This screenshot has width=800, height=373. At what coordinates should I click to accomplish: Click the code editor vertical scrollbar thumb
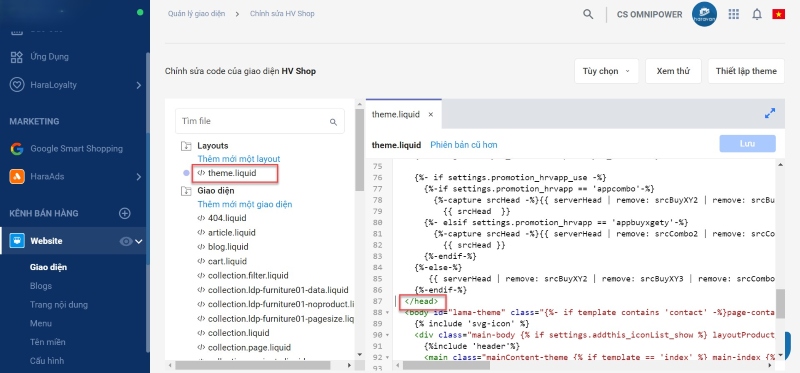tap(780, 304)
